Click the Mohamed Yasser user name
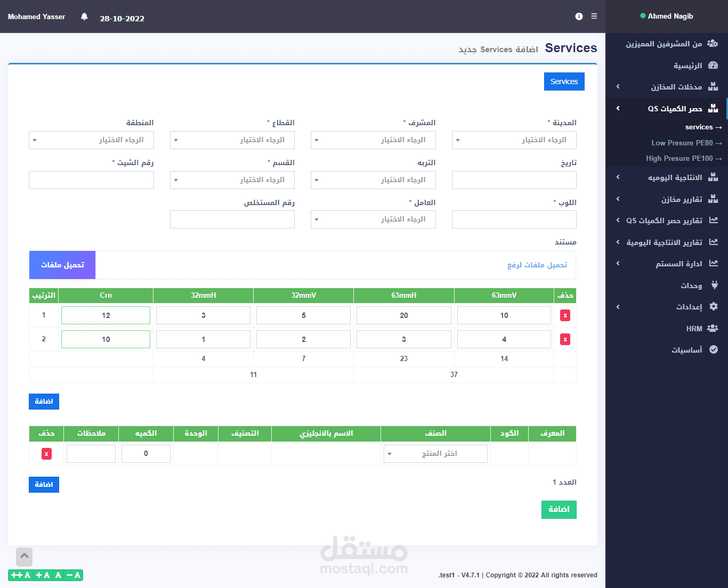Screen dimensions: 728x588 click(36, 17)
